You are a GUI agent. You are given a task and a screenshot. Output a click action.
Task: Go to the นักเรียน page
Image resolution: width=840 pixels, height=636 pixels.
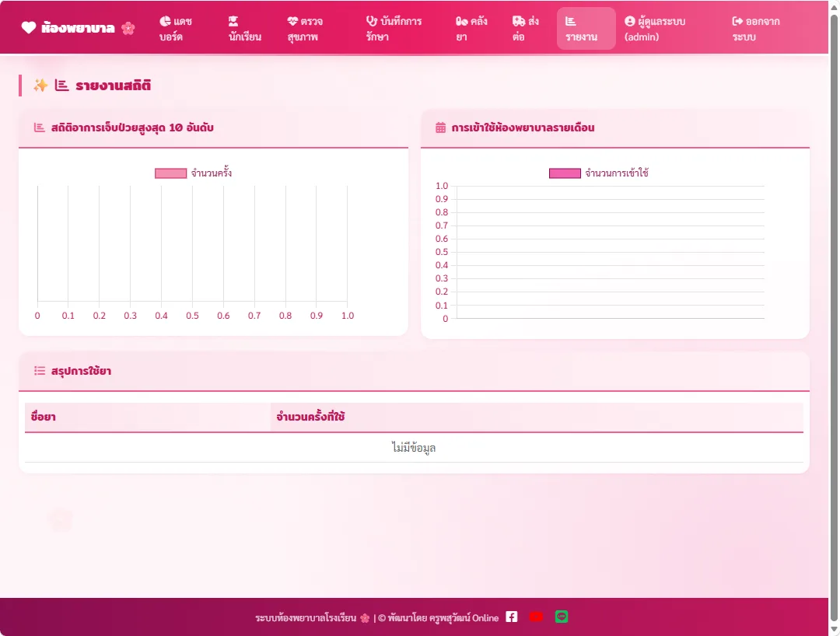245,29
